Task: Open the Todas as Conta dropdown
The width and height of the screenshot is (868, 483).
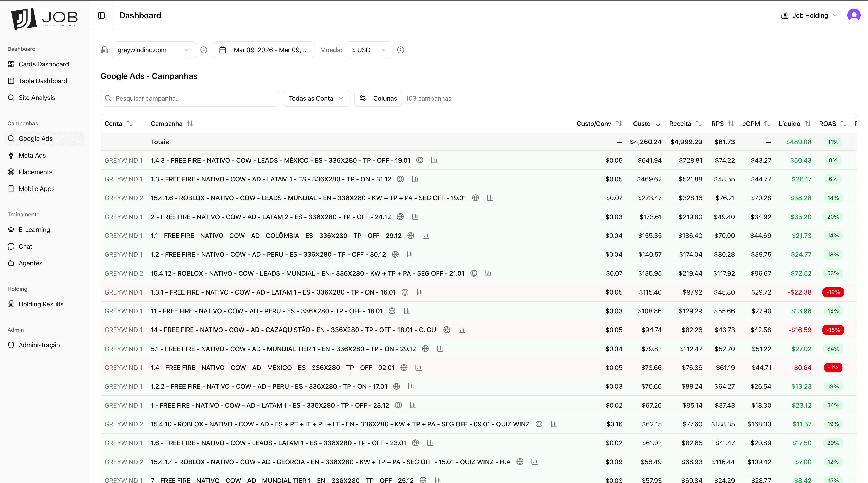Action: pos(316,98)
